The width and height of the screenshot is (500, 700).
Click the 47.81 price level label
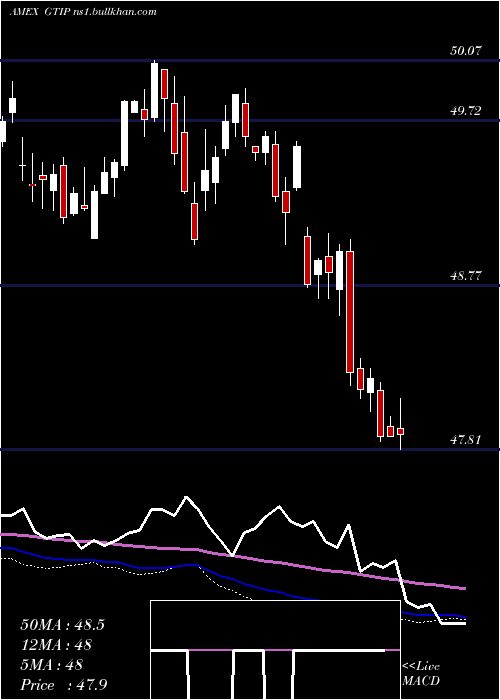tap(466, 440)
